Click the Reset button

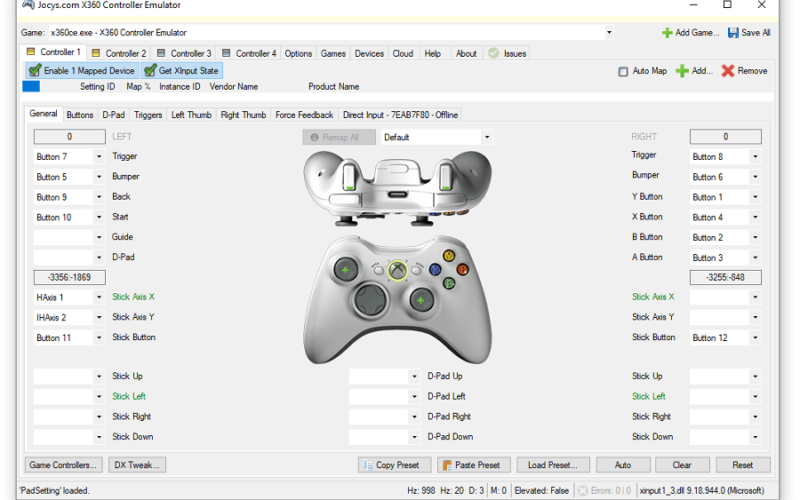coord(743,465)
